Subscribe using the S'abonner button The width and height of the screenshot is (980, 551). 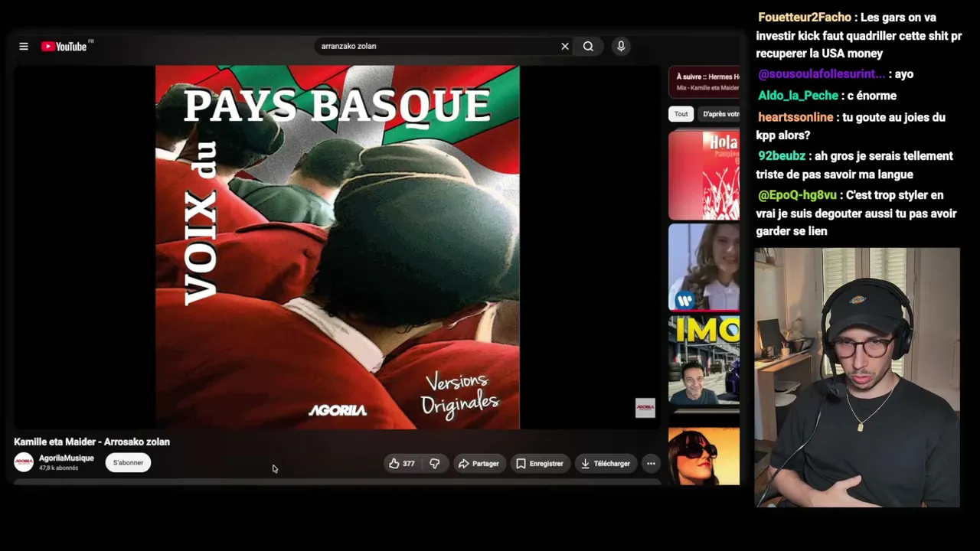tap(128, 463)
